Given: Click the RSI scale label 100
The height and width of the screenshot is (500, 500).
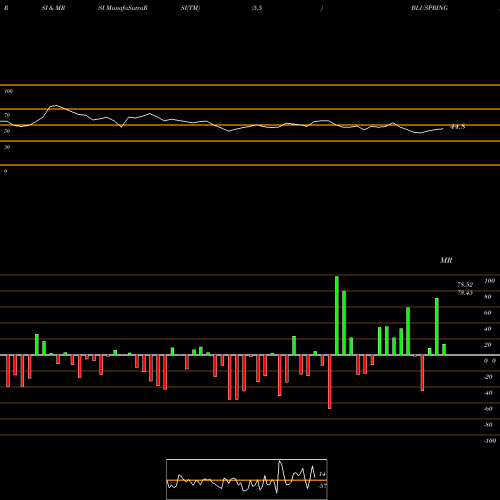Looking at the screenshot, I should (8, 91).
